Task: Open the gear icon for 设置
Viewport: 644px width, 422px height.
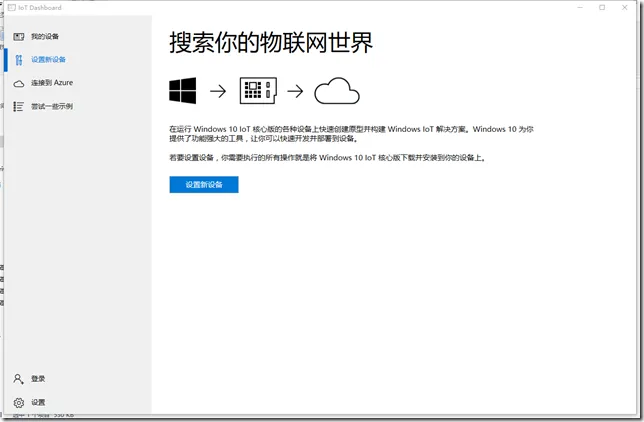Action: [19, 403]
